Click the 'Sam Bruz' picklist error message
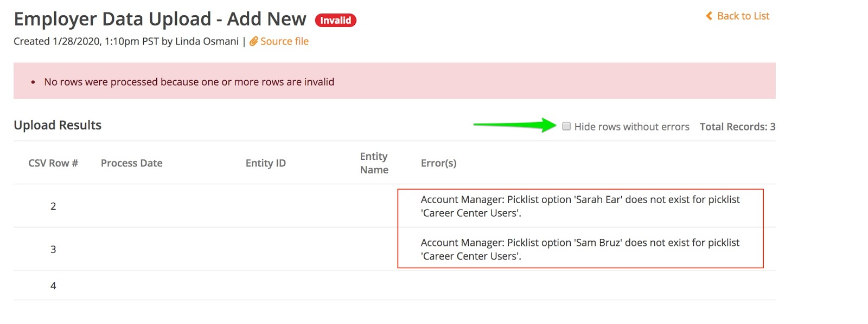 pyautogui.click(x=579, y=250)
